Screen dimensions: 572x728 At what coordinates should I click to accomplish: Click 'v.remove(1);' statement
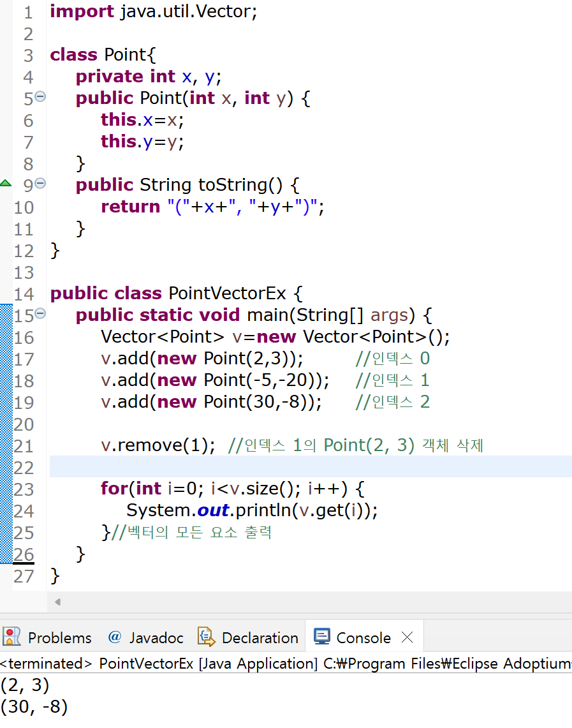pos(158,445)
